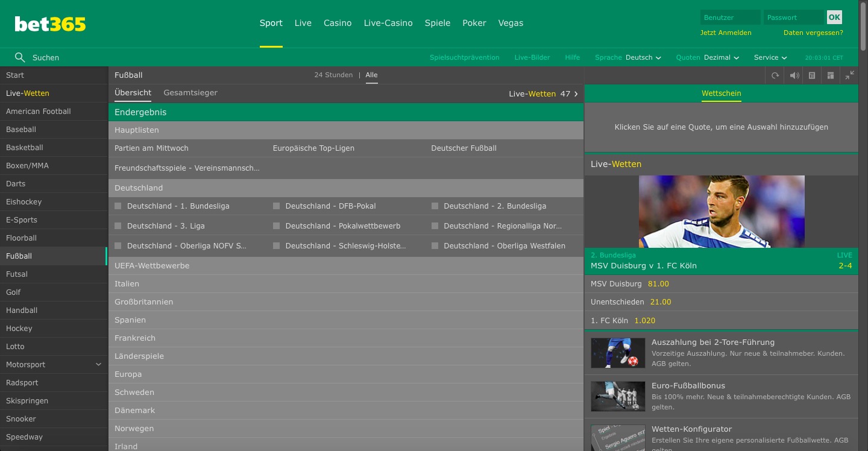Viewport: 868px width, 451px height.
Task: Select American Football in the sidebar
Action: [x=54, y=112]
